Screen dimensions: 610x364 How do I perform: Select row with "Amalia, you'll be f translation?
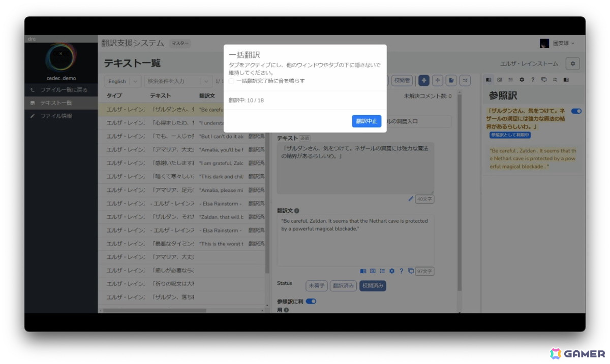pyautogui.click(x=182, y=150)
